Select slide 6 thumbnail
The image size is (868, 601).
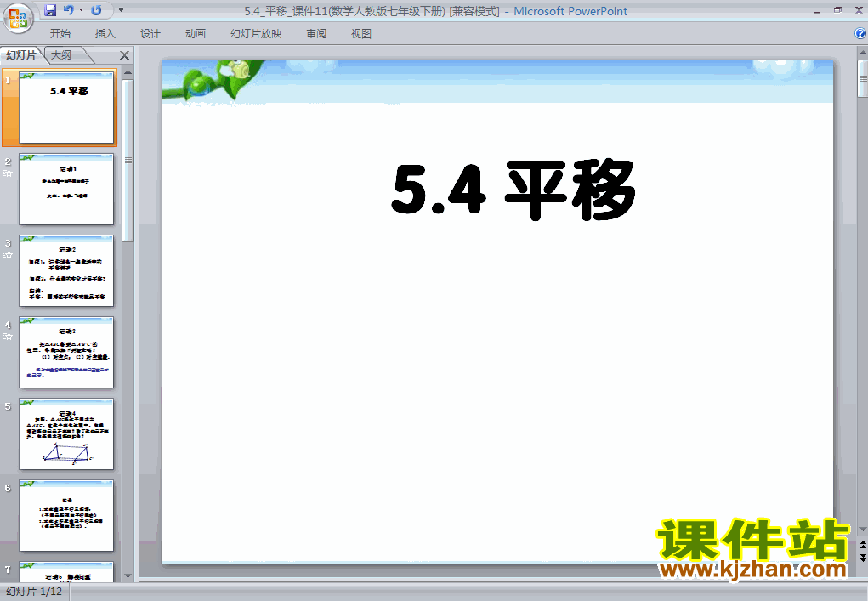click(x=66, y=516)
